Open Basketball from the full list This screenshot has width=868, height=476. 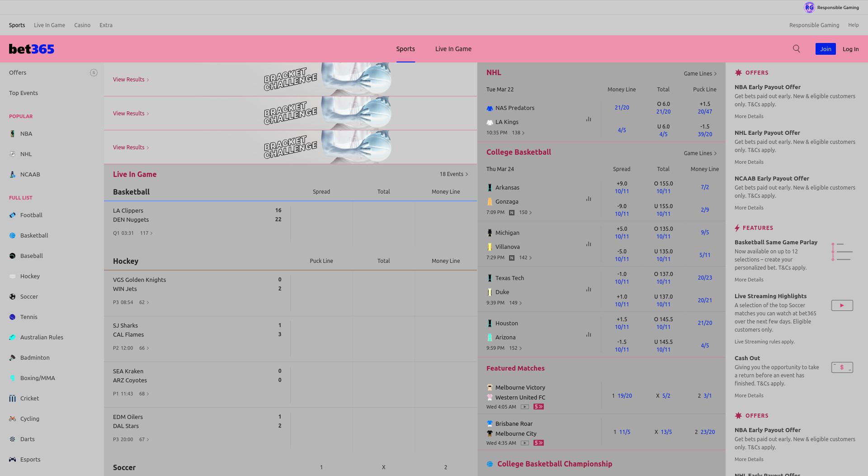34,235
